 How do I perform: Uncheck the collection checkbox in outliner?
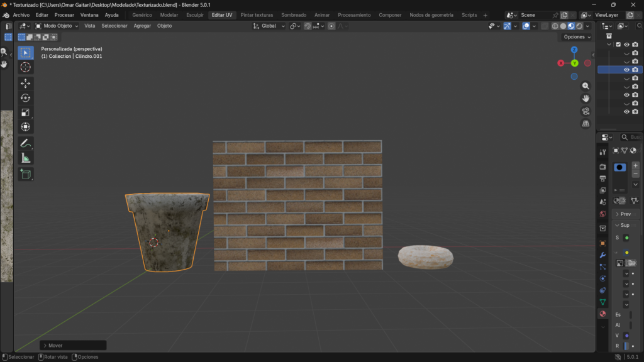(x=618, y=45)
